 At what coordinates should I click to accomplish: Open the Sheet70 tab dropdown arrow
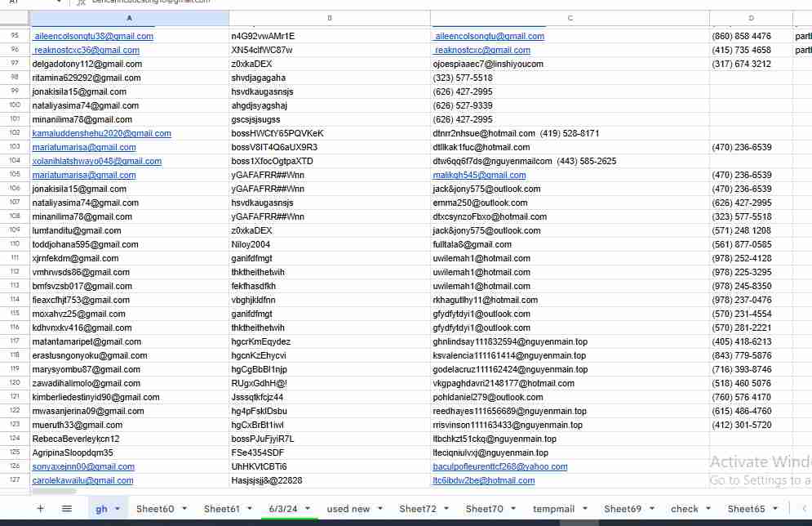(513, 509)
